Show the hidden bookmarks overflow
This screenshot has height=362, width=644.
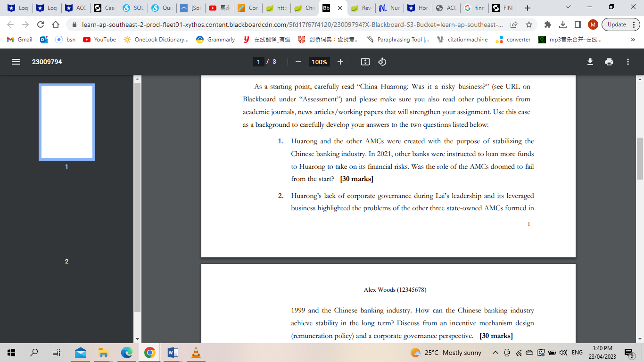tap(633, 40)
